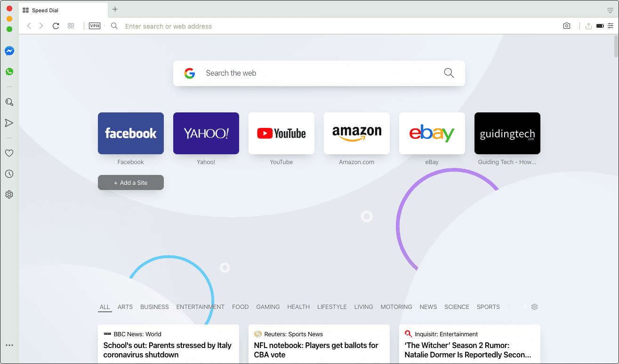Expand the three-dot sidebar menu
Screen dimensions: 619x364
pos(9,345)
